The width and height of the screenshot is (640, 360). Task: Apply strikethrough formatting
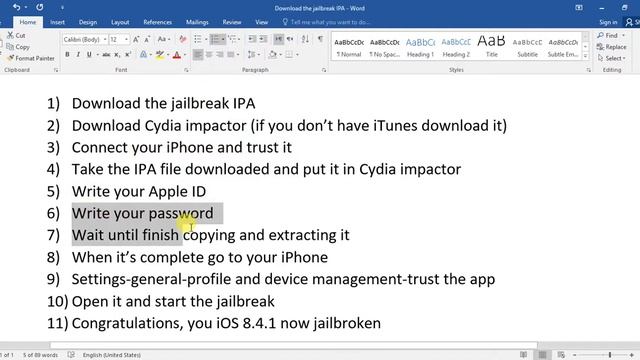106,54
